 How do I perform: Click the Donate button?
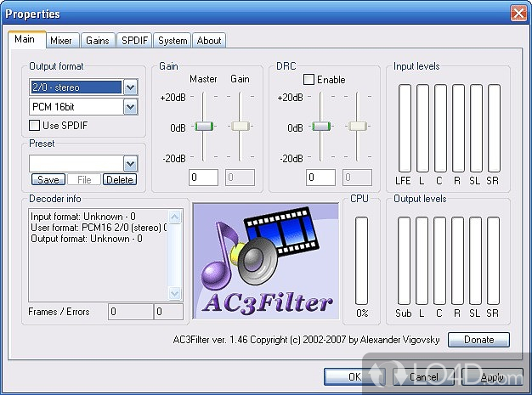(478, 340)
